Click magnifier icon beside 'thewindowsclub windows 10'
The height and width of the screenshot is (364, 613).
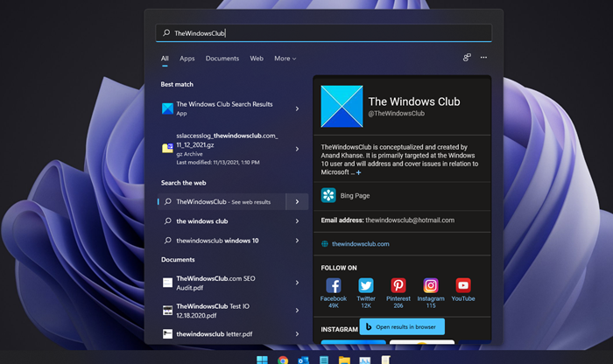(168, 241)
